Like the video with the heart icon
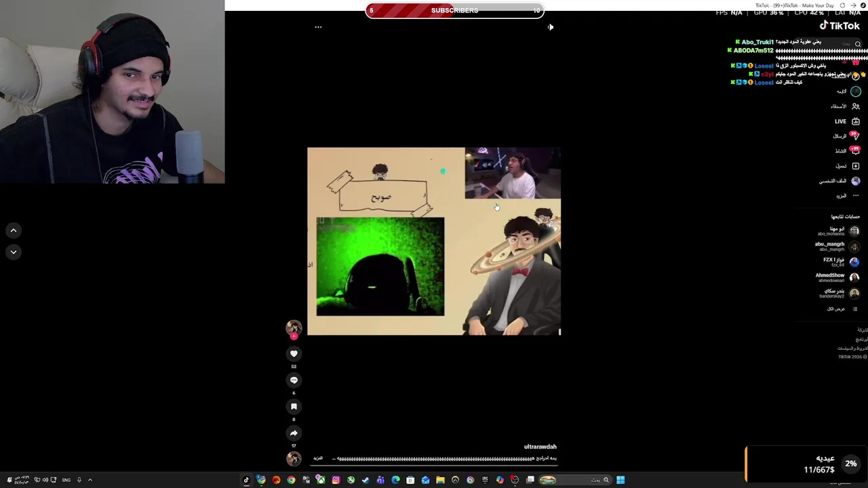This screenshot has width=868, height=488. [x=294, y=353]
